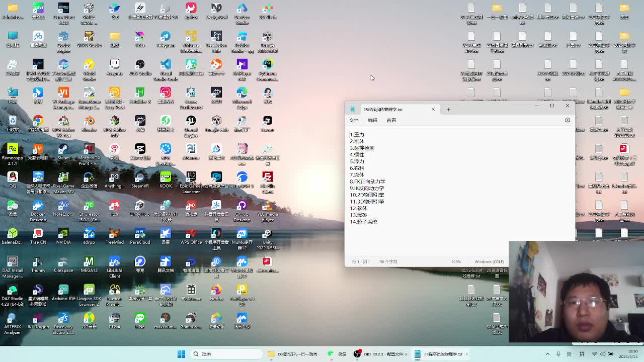Screen dimensions: 644x362
Task: Select the Godot Engine desktop icon
Action: point(63,42)
